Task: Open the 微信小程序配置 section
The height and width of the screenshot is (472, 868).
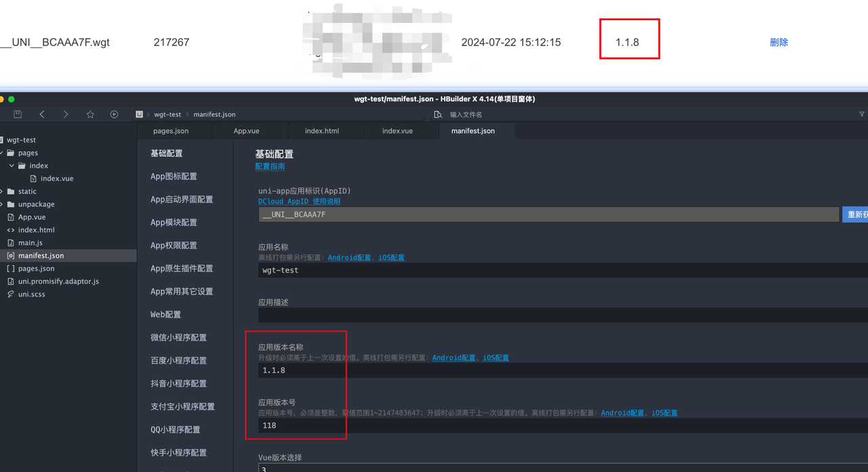Action: pos(178,338)
